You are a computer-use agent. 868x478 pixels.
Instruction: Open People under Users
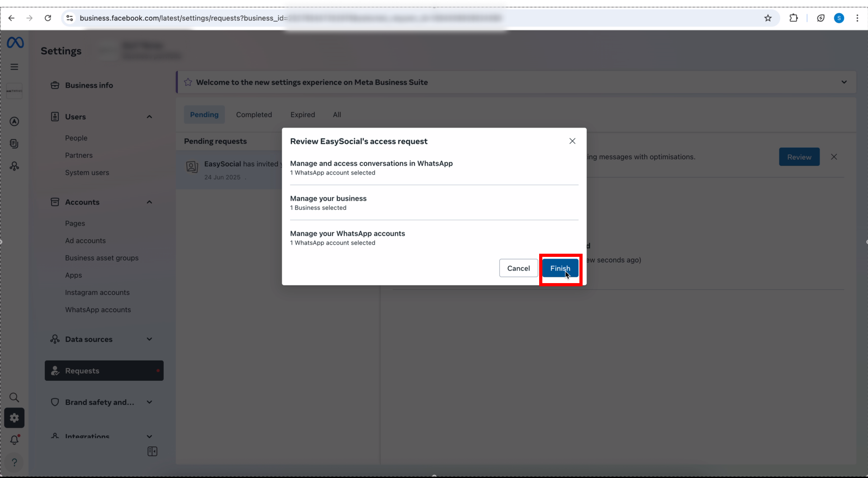coord(76,138)
